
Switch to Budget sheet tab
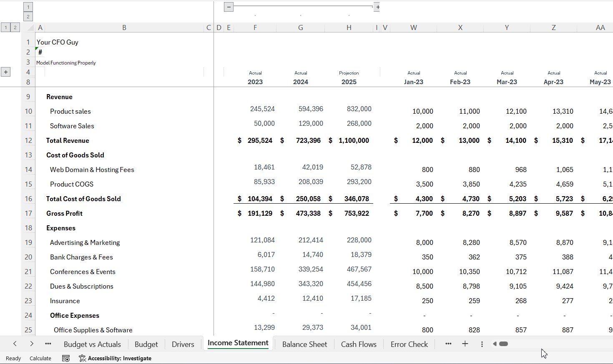(146, 344)
